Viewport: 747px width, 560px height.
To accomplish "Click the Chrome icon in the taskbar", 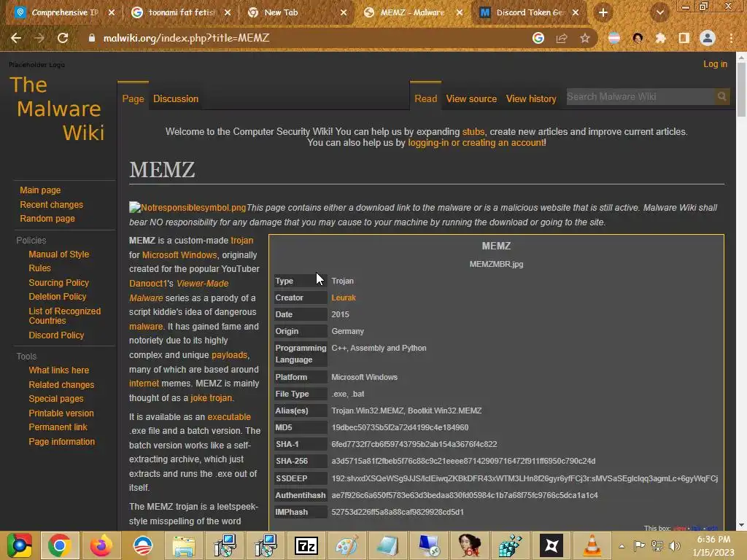I will (x=60, y=545).
